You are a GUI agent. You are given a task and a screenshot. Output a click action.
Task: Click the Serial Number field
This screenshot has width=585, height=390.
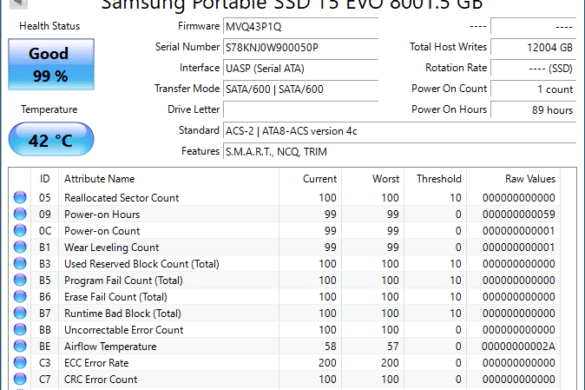point(301,48)
